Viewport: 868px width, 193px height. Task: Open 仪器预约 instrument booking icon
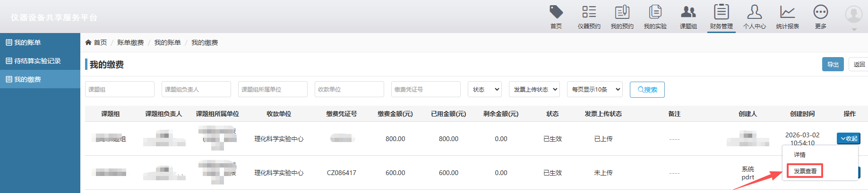point(589,12)
